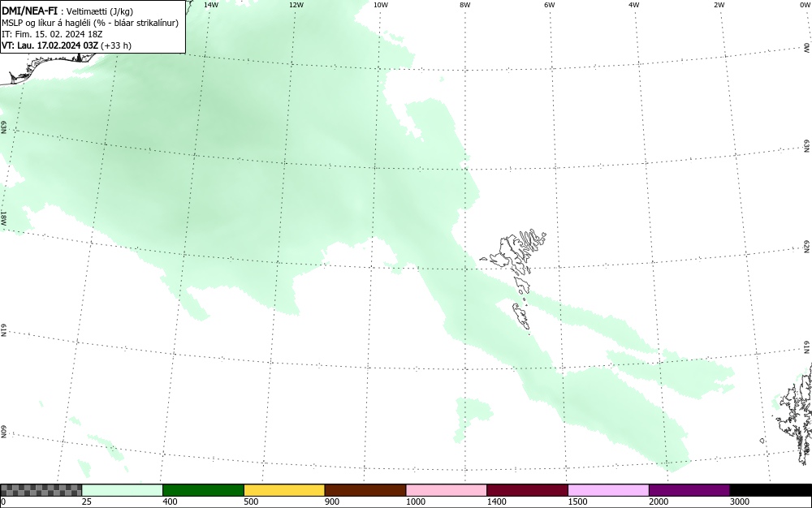Click the legend value "0"
This screenshot has width=812, height=508.
pyautogui.click(x=3, y=502)
